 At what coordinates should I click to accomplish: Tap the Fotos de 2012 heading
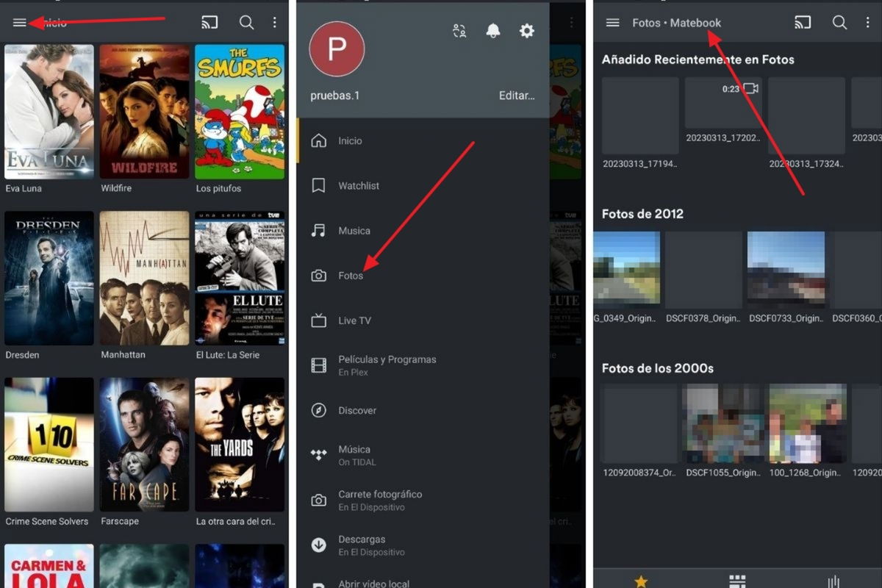click(642, 214)
